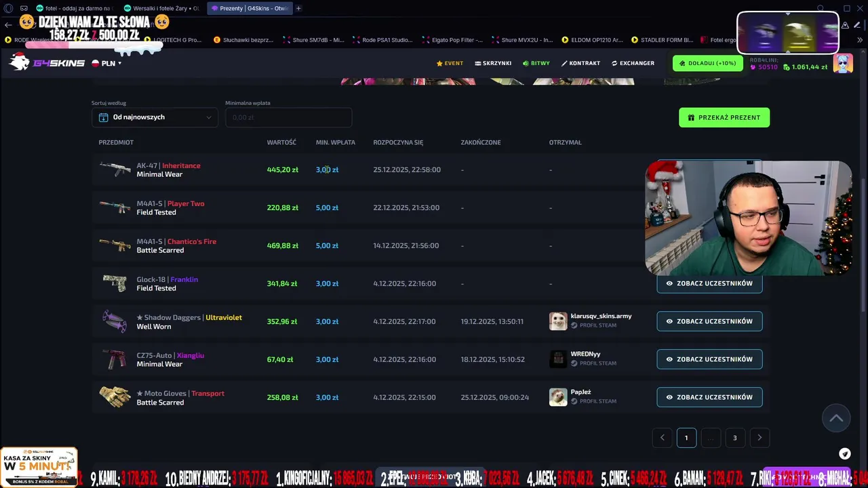868x488 pixels.
Task: Click Zobacz uczestników for Shadow Daggers Ultraviolet
Action: (709, 321)
